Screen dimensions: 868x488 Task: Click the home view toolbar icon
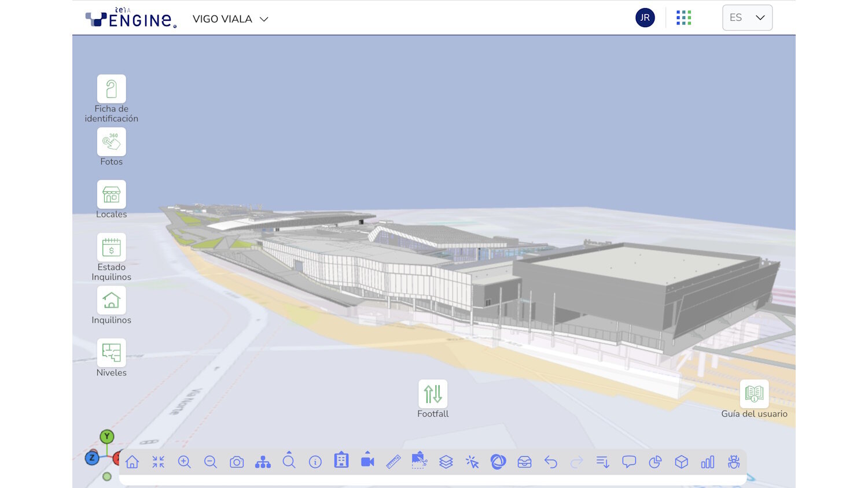132,462
